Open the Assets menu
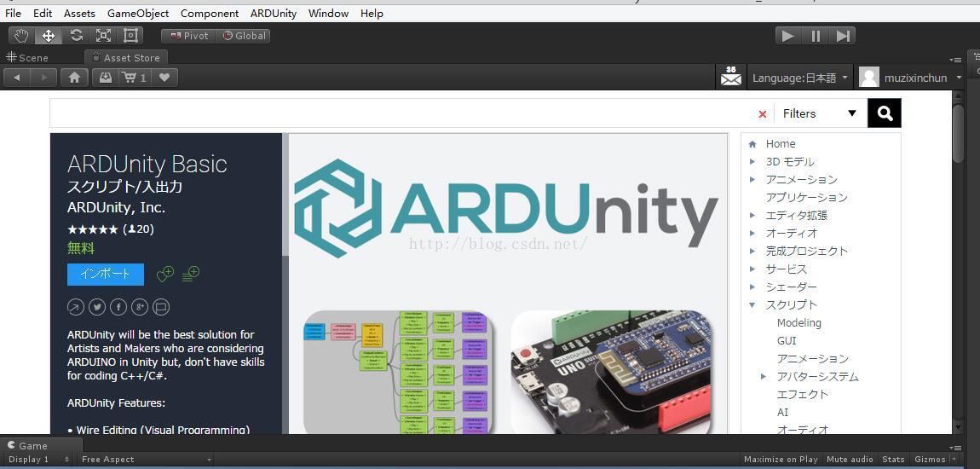980x469 pixels. tap(79, 13)
